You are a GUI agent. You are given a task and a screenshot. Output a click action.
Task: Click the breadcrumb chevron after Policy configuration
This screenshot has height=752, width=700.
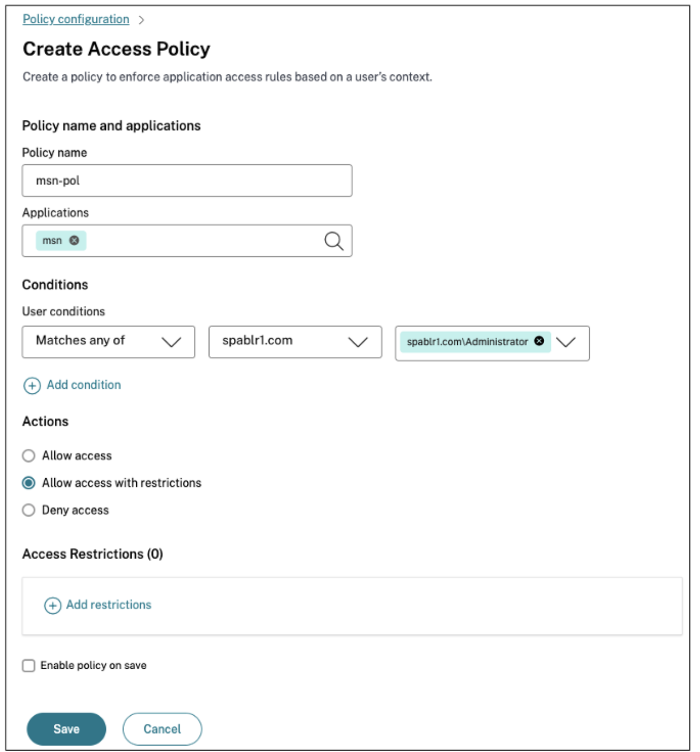141,20
